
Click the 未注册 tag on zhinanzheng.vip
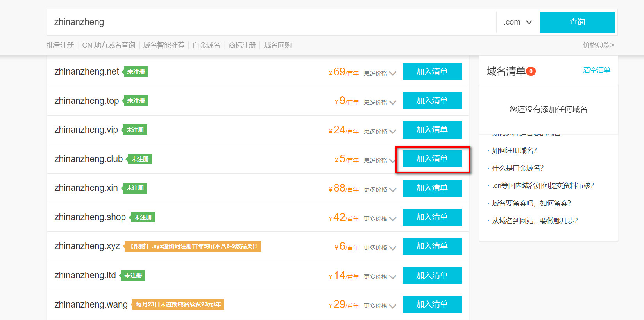[135, 130]
